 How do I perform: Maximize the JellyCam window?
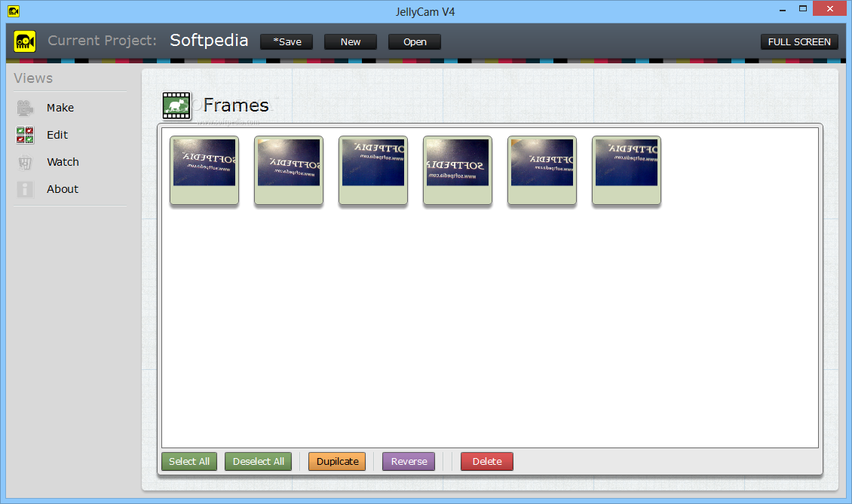click(802, 9)
